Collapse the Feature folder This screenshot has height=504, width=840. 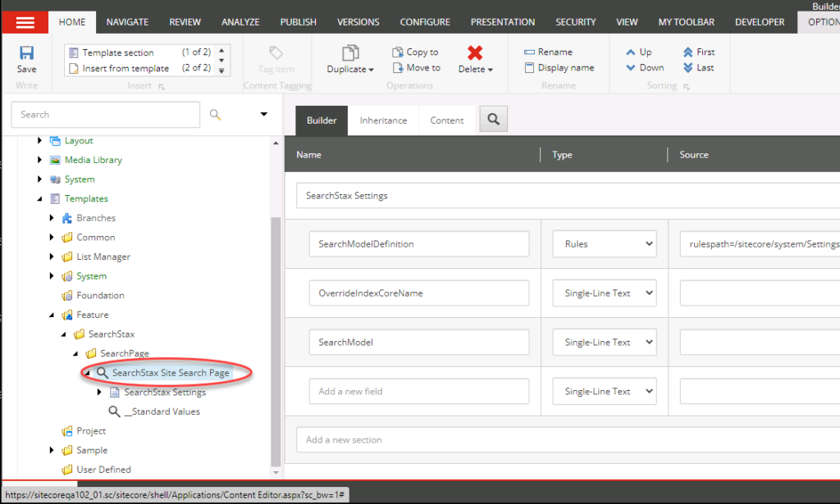(52, 315)
